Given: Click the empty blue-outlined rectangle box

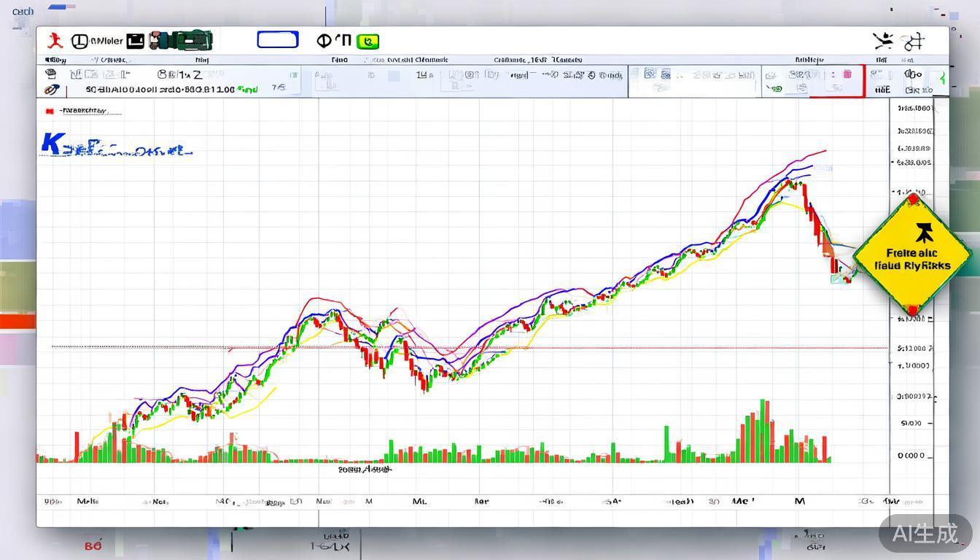Looking at the screenshot, I should pos(278,39).
